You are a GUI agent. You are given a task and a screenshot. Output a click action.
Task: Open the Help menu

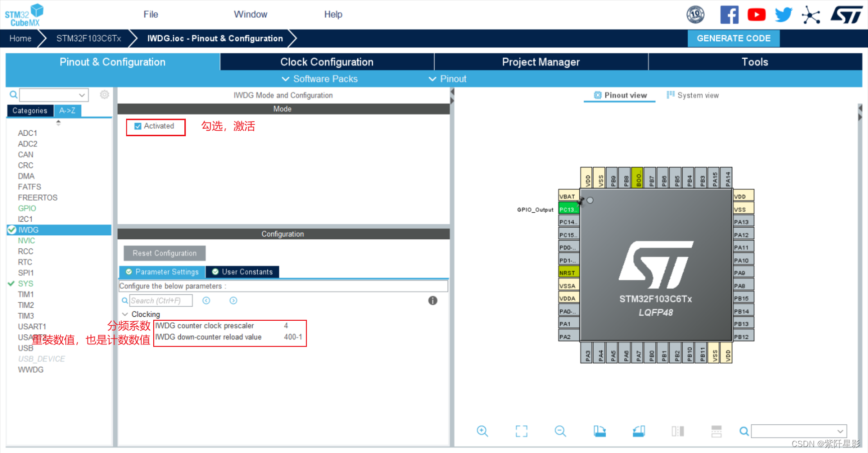tap(333, 15)
